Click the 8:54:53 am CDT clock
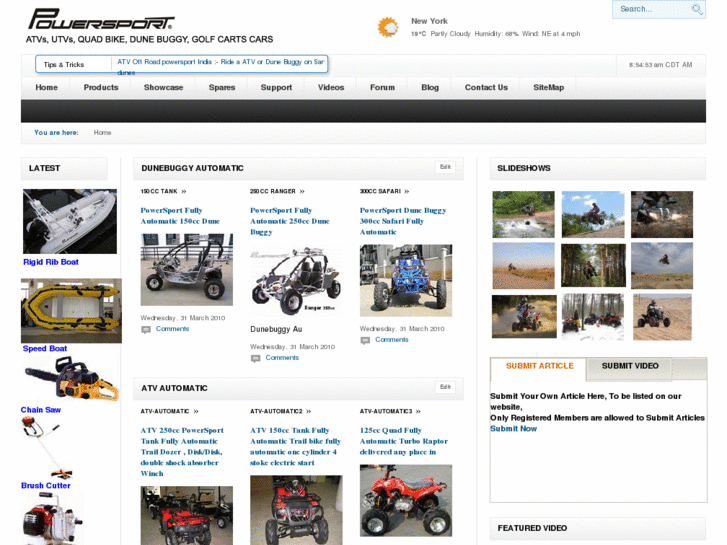Viewport: 727px width, 545px height. [x=660, y=65]
